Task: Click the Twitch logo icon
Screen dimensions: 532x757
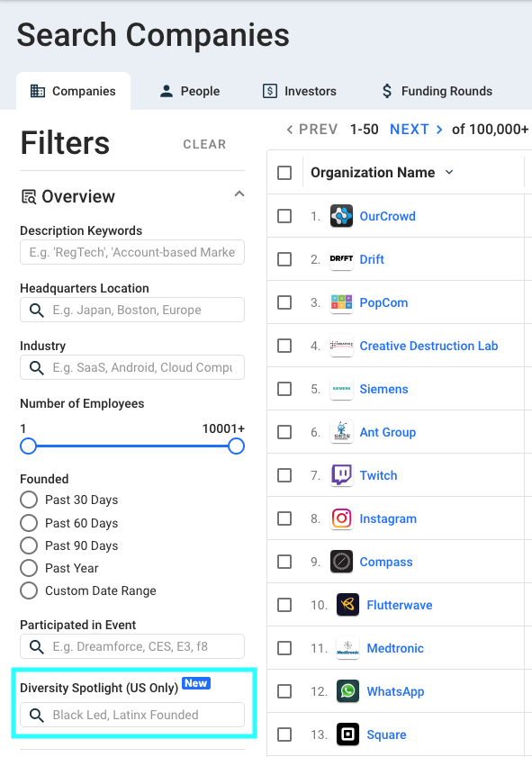Action: point(341,475)
